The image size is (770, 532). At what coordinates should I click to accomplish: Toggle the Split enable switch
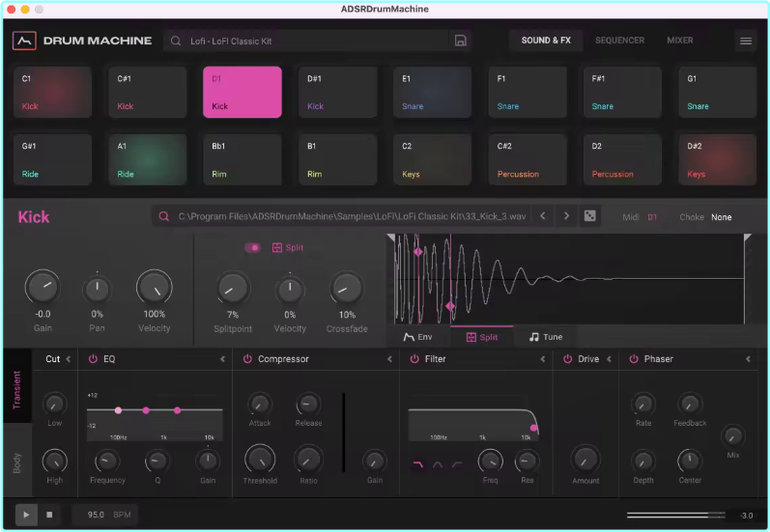252,247
